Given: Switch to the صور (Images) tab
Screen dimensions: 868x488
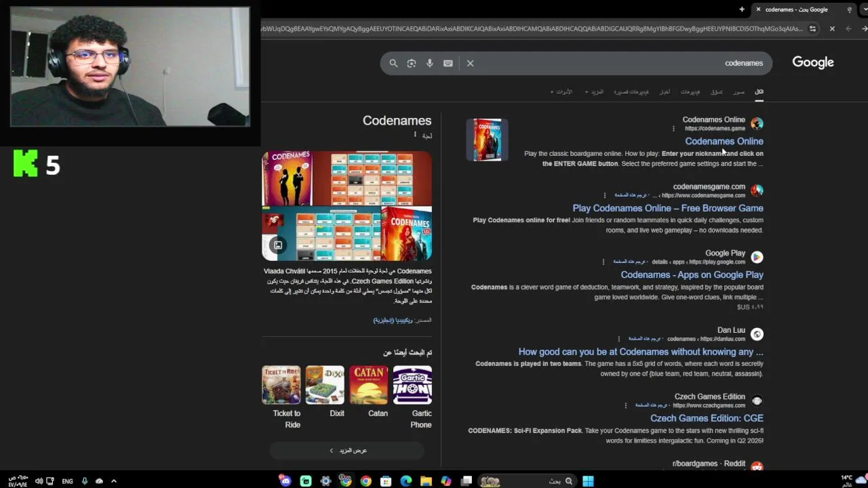Looking at the screenshot, I should [739, 91].
